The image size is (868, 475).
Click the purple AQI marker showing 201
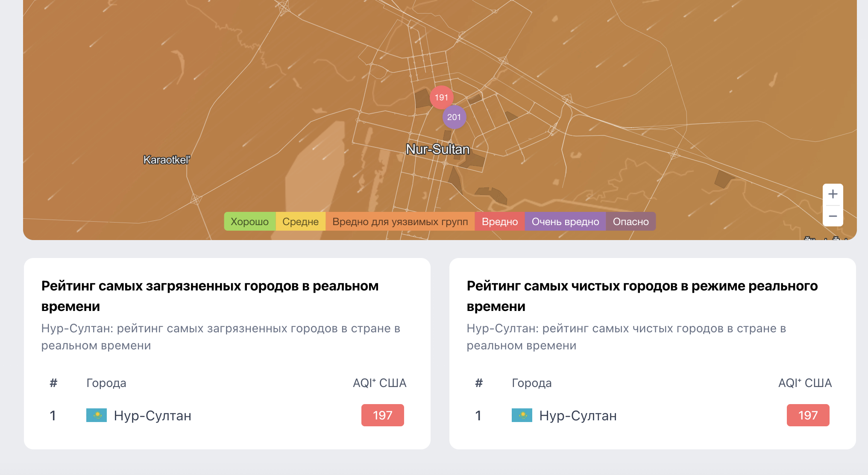(x=454, y=116)
